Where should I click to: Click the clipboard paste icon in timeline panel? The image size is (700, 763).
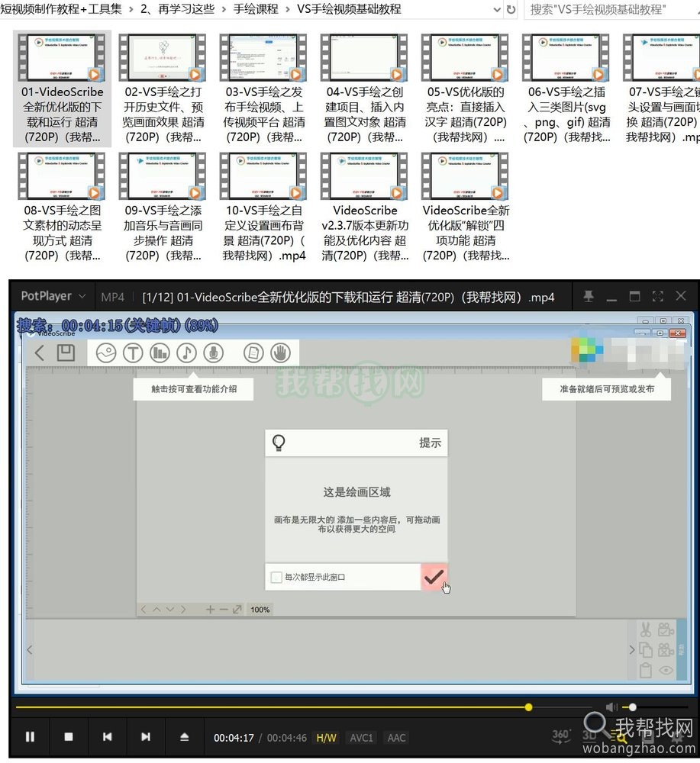coord(646,670)
